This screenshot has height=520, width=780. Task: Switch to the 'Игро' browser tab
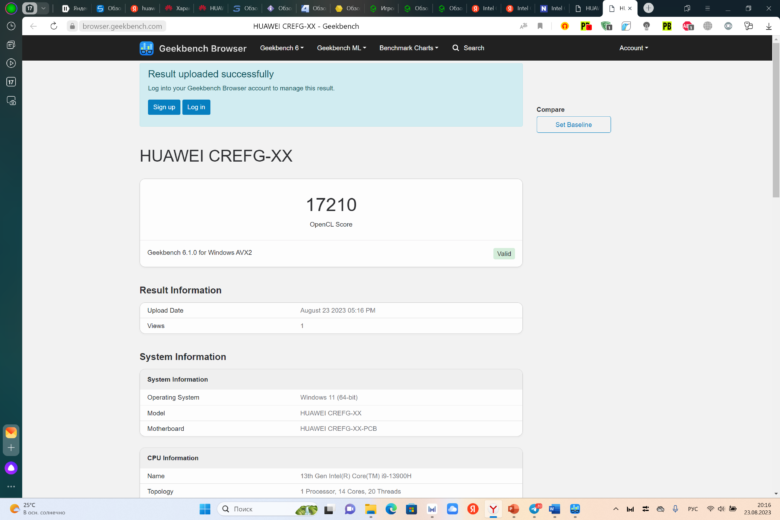(382, 8)
